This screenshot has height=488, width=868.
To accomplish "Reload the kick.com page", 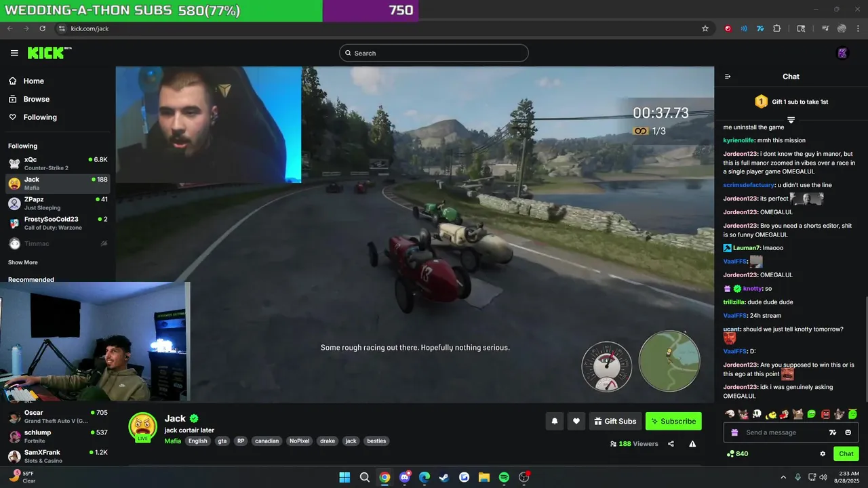I will click(43, 28).
